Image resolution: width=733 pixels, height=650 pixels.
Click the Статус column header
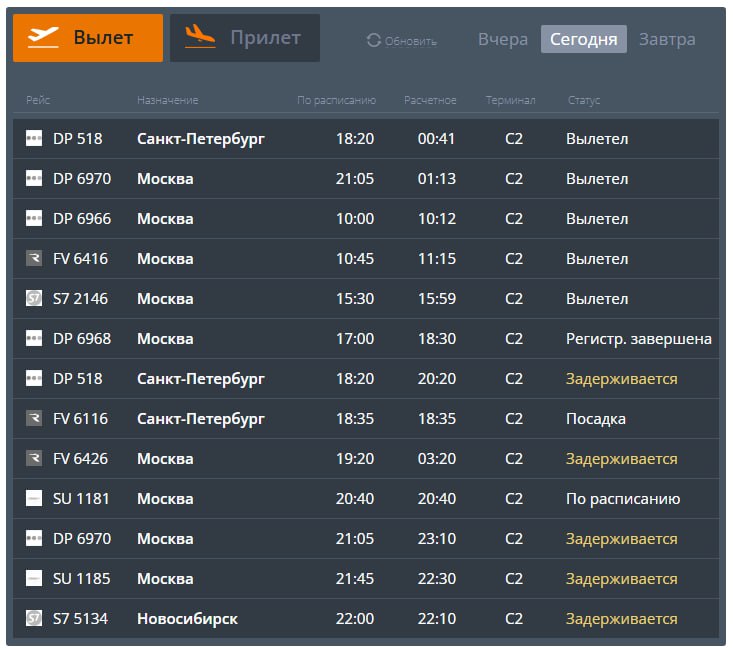(584, 100)
